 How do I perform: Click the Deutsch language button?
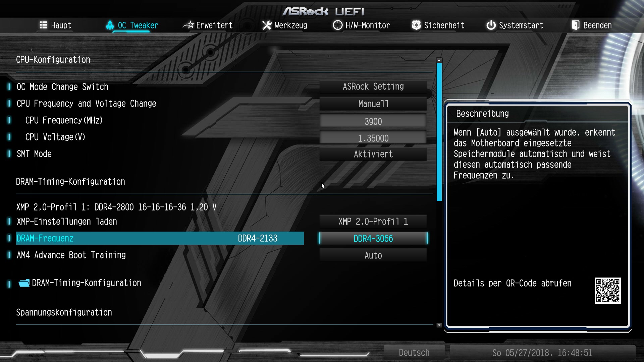coord(414,353)
